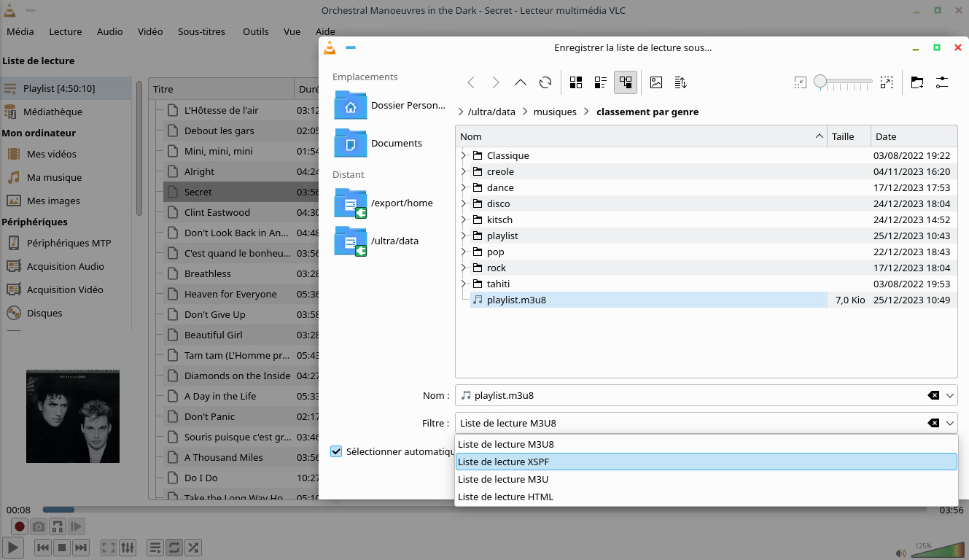
Task: Switch file dialog to icons view
Action: click(x=576, y=82)
